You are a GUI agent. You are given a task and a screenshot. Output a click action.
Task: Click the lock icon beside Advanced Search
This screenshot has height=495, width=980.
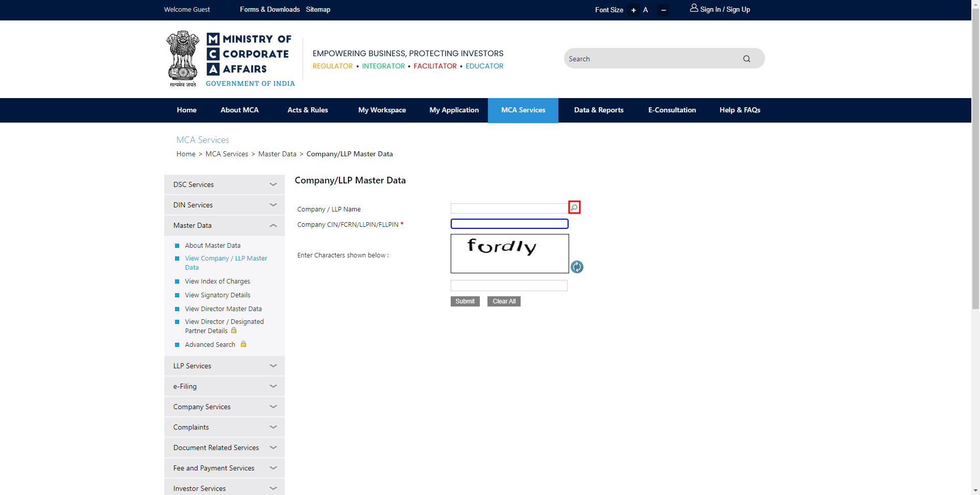[243, 344]
